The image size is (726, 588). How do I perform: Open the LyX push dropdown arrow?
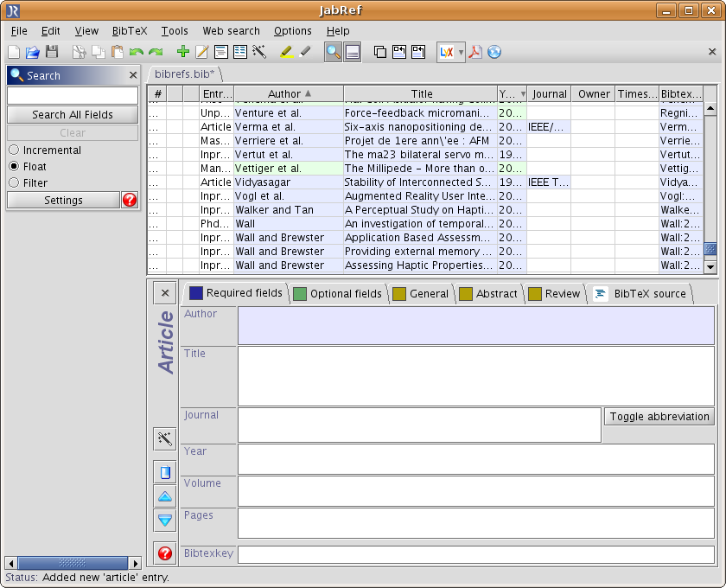[x=461, y=52]
